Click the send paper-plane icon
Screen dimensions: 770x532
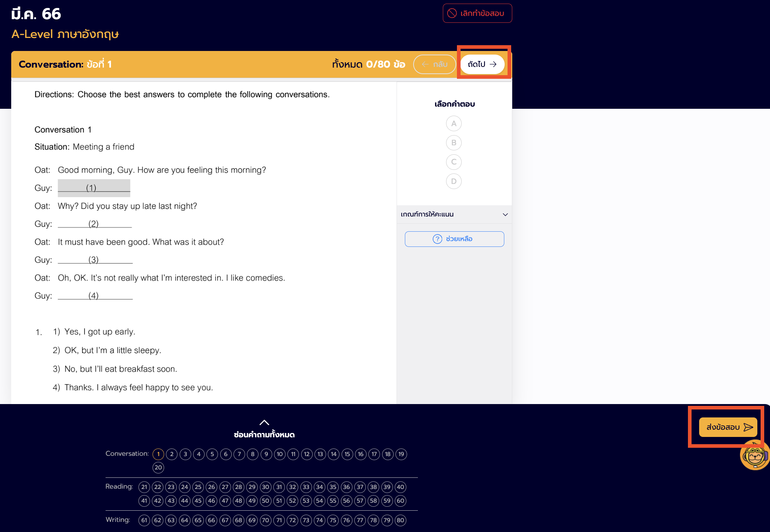click(x=748, y=427)
